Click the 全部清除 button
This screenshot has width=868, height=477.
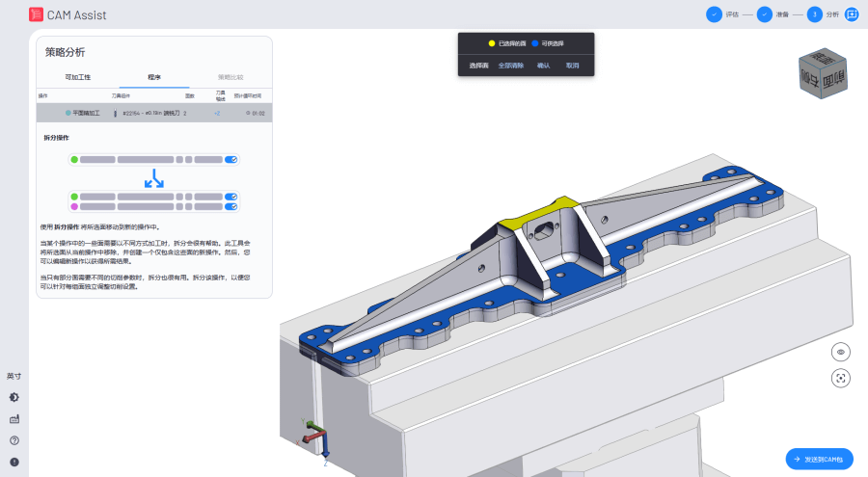[x=510, y=66]
